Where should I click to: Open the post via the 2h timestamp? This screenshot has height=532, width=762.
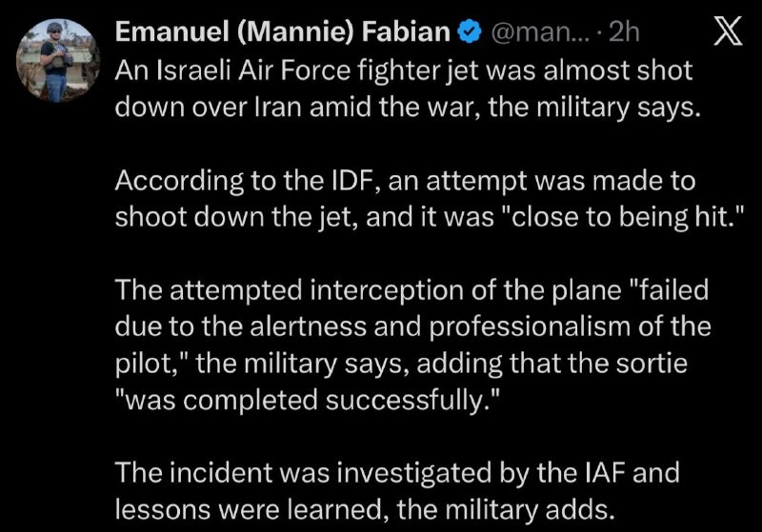[624, 34]
